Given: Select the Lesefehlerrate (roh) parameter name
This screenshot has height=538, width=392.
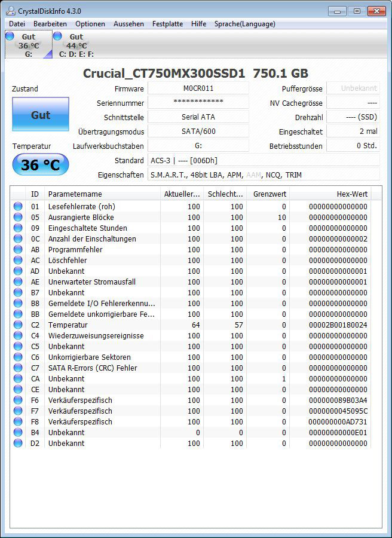Looking at the screenshot, I should tap(82, 207).
